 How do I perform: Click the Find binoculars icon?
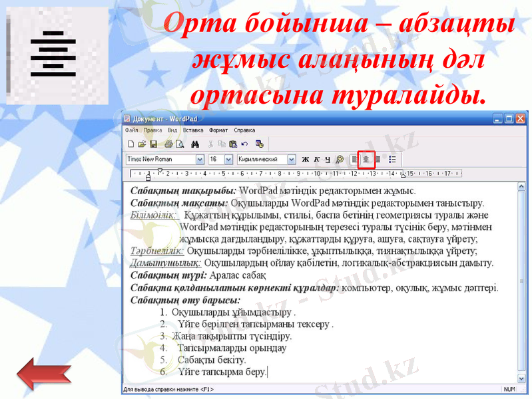(x=195, y=144)
